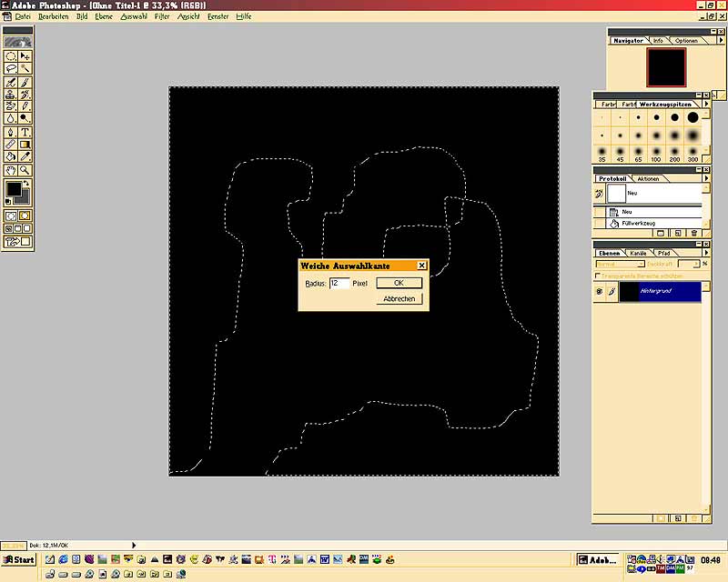Click the trash icon in Protokoll panel

click(x=694, y=234)
